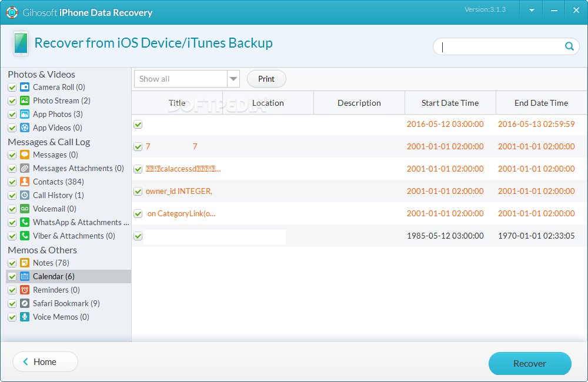Click the Reminders alarm icon
Screen dimensions: 588x382
(25, 290)
